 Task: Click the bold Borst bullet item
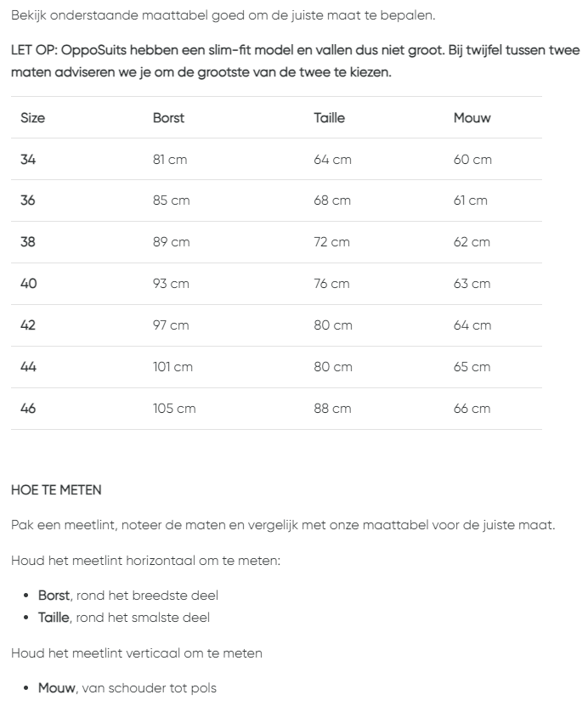coord(54,596)
